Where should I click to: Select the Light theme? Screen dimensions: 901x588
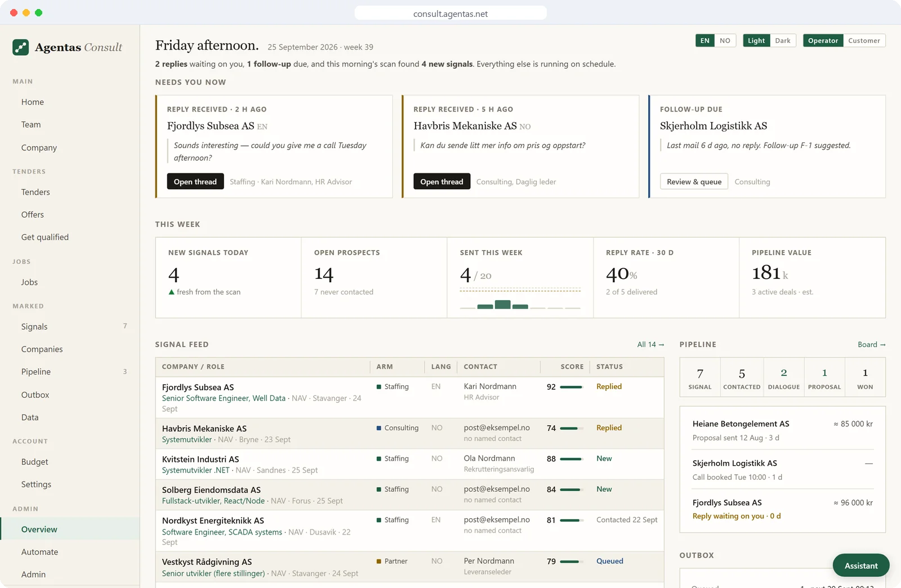coord(756,41)
